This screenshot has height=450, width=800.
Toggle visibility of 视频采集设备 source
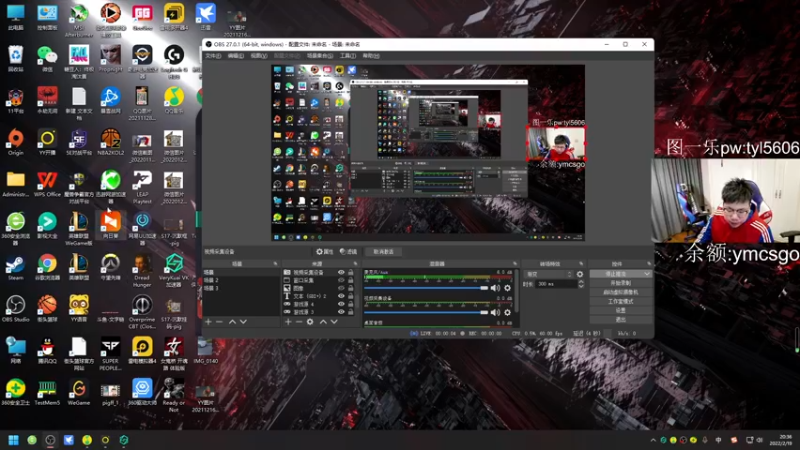(341, 272)
